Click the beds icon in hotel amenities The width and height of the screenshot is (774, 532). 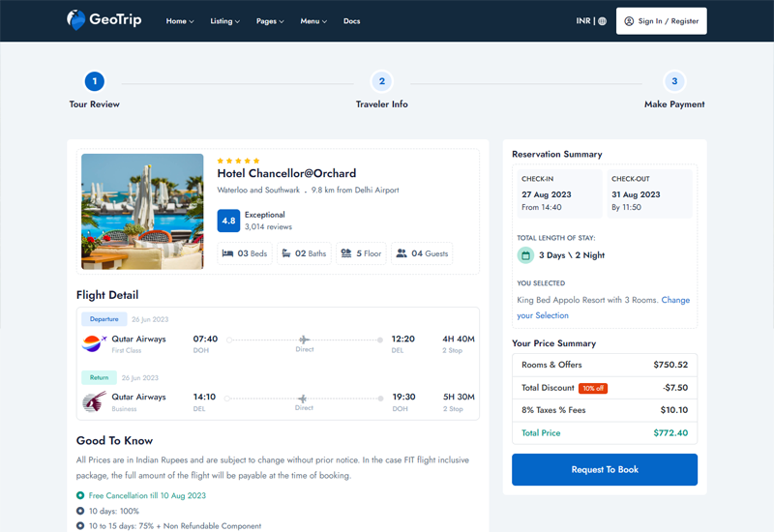(227, 253)
